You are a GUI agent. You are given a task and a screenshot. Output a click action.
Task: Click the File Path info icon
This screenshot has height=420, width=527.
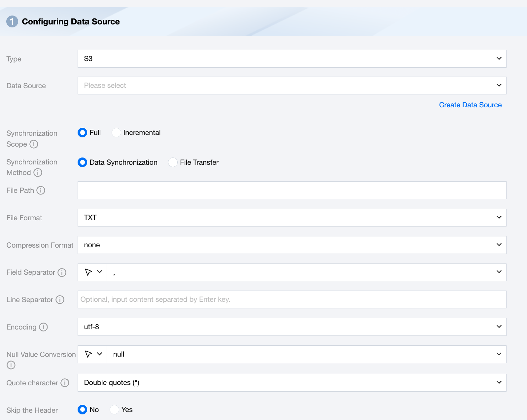[x=41, y=191]
